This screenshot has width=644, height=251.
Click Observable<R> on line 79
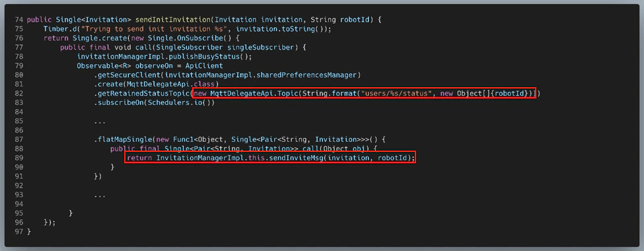pyautogui.click(x=104, y=66)
